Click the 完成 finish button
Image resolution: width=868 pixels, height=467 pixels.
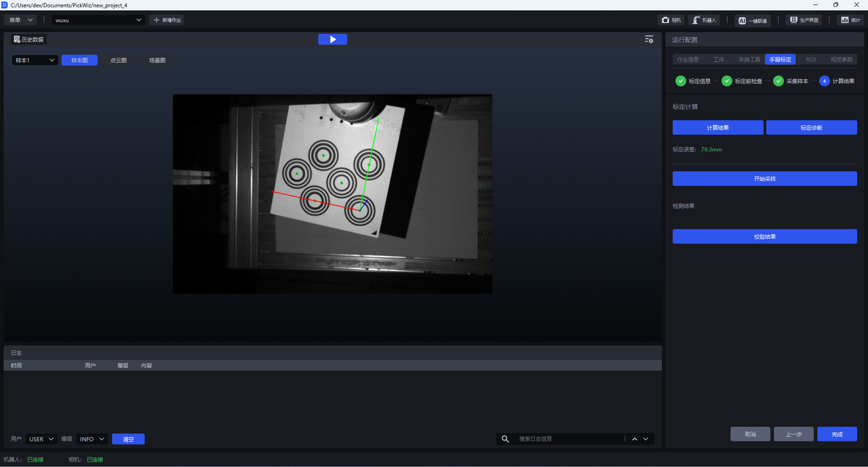pos(837,434)
